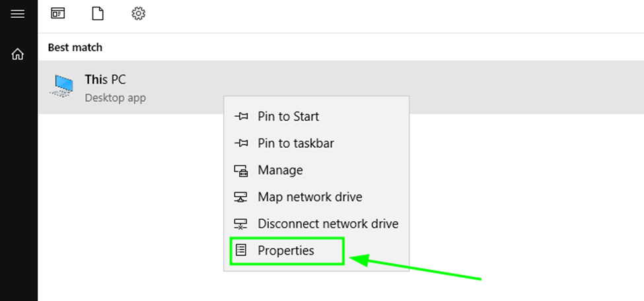Screen dimensions: 644x301
Task: Click the Properties list icon
Action: [241, 251]
